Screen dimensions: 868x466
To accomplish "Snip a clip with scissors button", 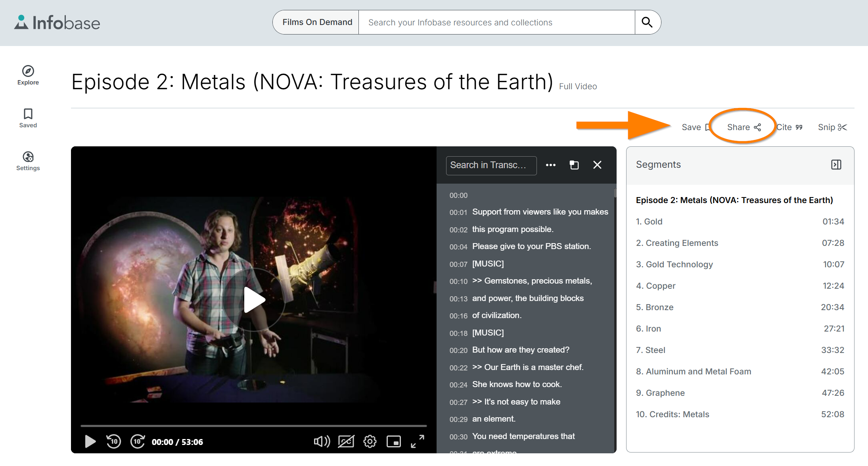I will click(x=832, y=127).
